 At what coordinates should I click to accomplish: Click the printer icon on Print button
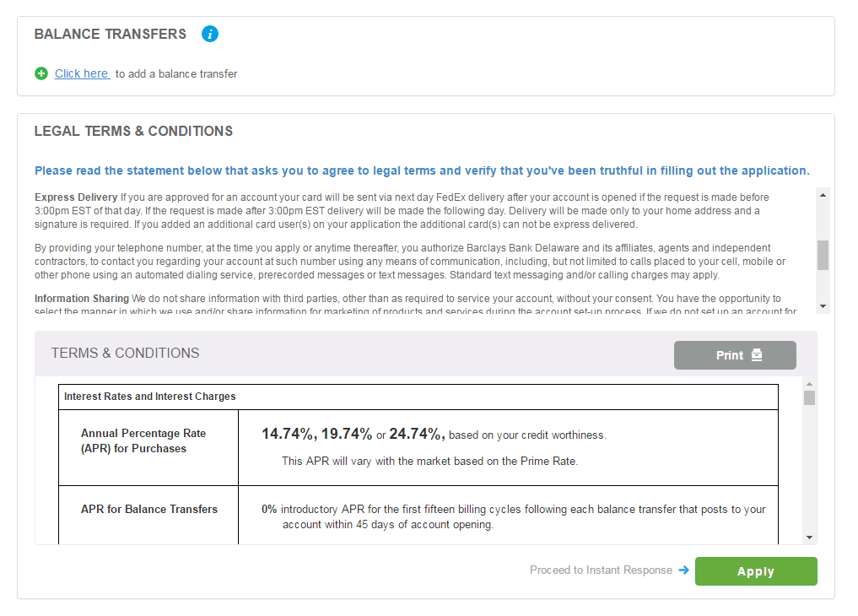[757, 355]
